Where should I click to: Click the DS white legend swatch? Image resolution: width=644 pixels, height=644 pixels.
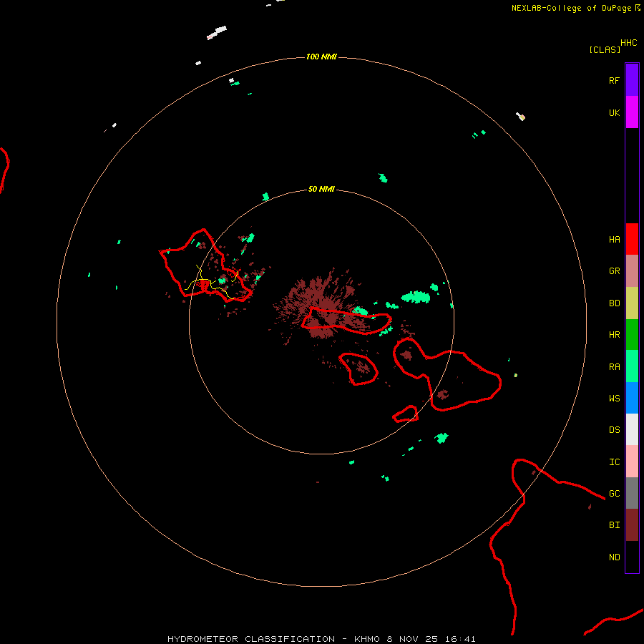tap(632, 429)
